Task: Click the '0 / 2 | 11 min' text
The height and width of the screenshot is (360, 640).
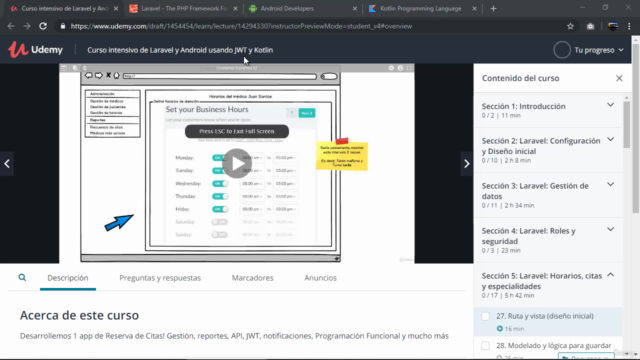Action: 501,116
